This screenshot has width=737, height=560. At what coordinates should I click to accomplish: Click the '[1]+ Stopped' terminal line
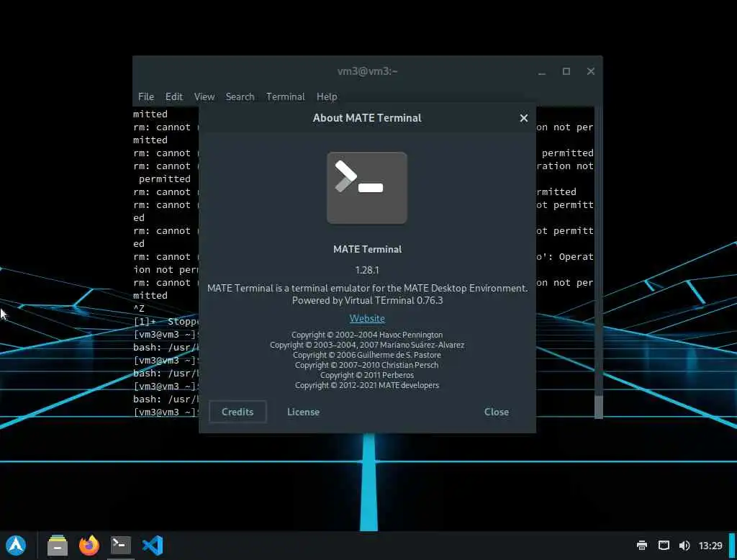(x=166, y=322)
